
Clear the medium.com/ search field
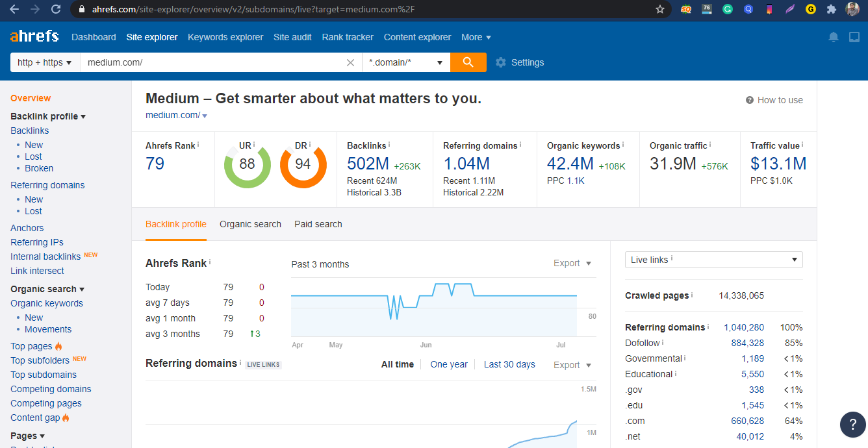click(350, 62)
